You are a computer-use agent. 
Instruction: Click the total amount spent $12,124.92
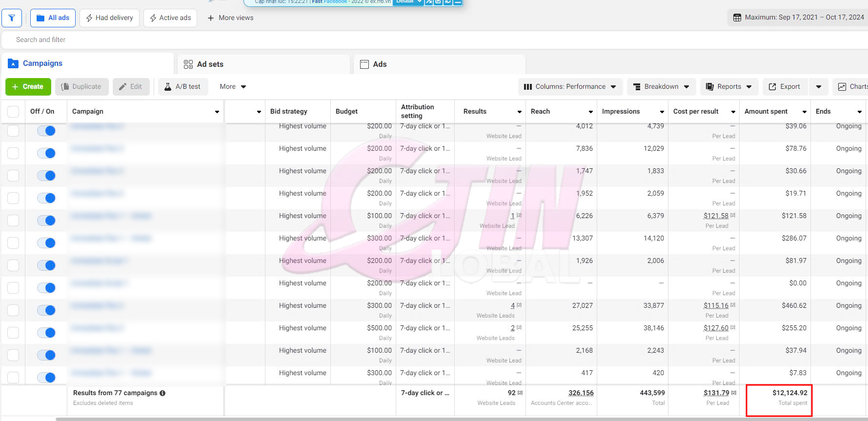790,393
